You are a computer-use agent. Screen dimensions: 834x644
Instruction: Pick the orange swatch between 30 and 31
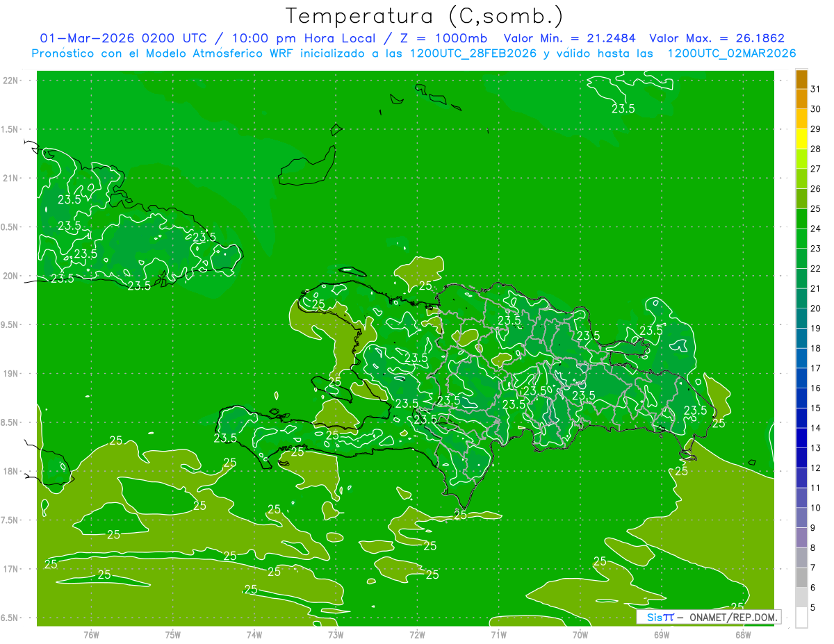coord(801,99)
